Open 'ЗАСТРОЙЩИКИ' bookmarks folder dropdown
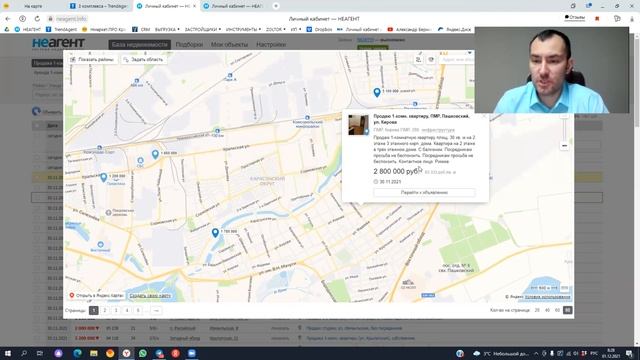The width and height of the screenshot is (640, 360). click(202, 29)
